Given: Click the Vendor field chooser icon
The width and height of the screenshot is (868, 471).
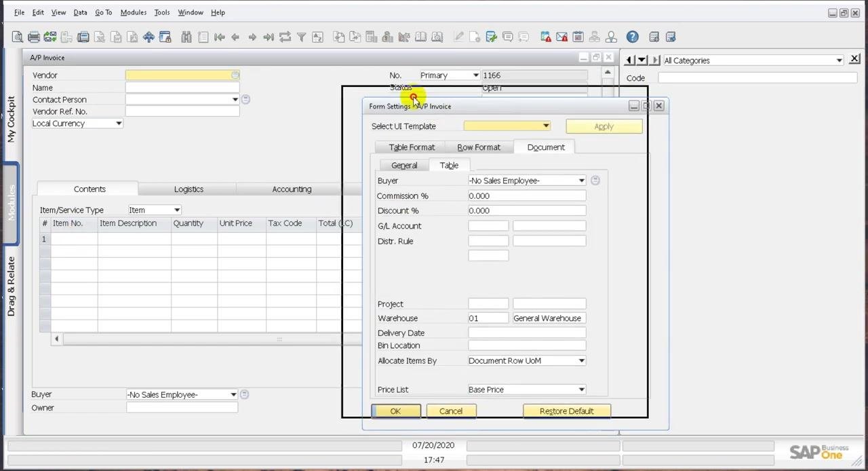Looking at the screenshot, I should click(x=235, y=75).
